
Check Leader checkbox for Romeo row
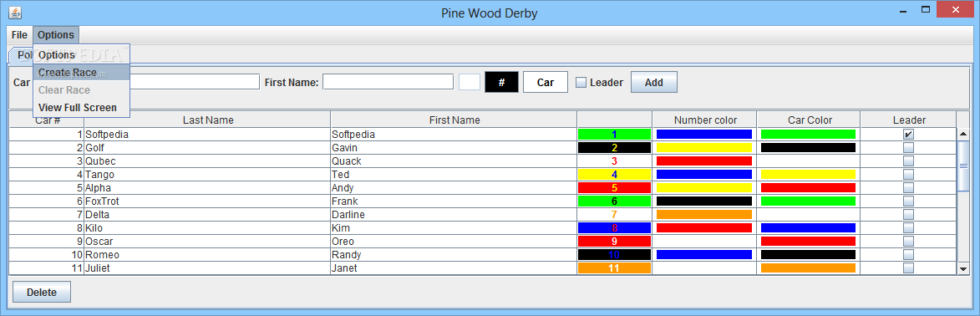pos(908,254)
